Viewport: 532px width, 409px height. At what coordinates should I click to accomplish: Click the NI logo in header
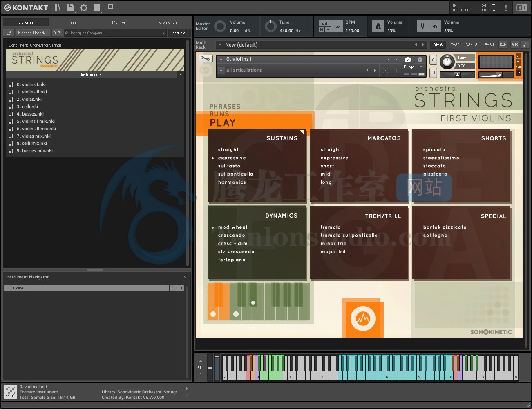click(521, 8)
